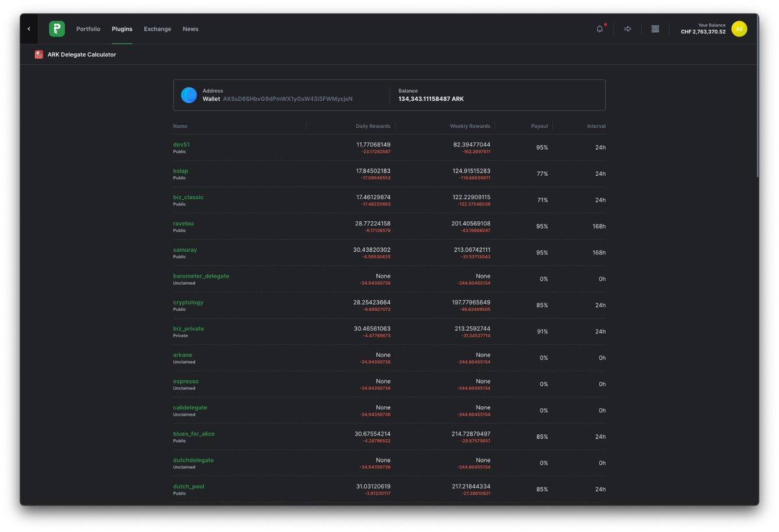This screenshot has width=779, height=532.
Task: Click the blue wallet avatar circle
Action: pos(189,95)
